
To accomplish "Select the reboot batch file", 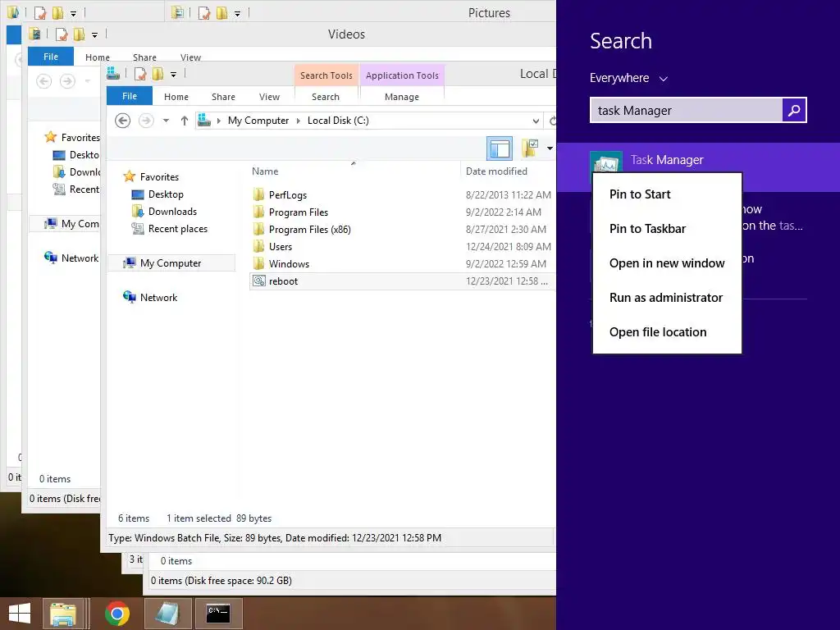I will 283,281.
